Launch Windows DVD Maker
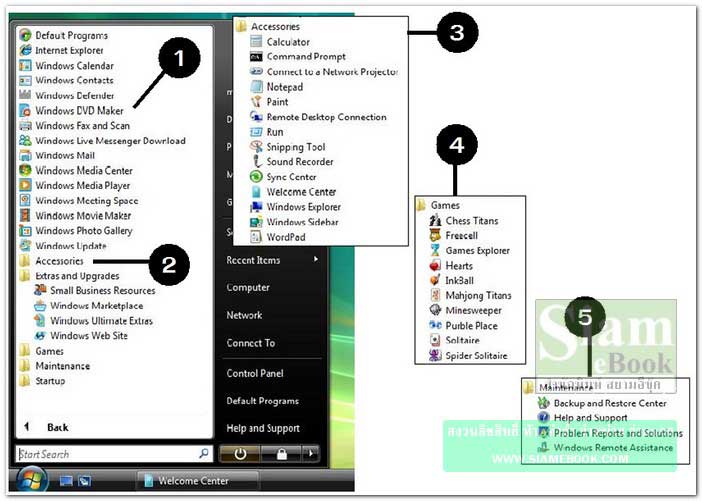702x501 pixels. (x=72, y=111)
